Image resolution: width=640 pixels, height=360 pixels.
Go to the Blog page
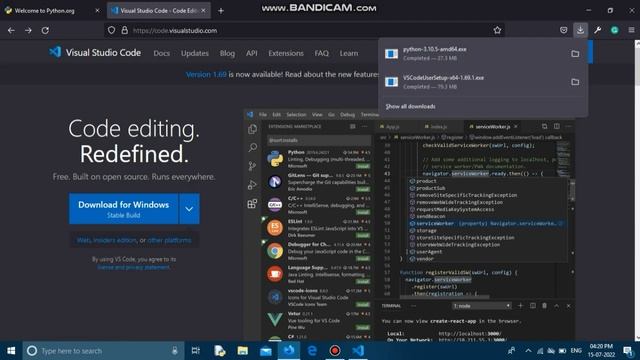[227, 53]
